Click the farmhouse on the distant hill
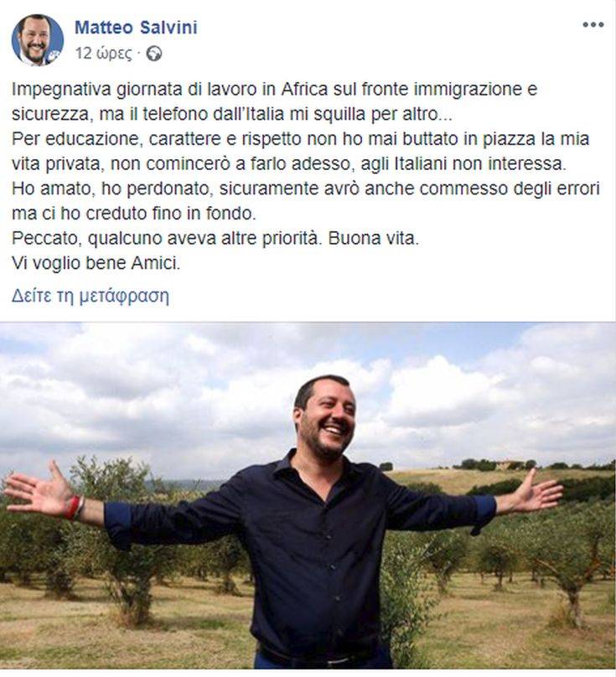Viewport: 616px width, 677px height. point(509,465)
